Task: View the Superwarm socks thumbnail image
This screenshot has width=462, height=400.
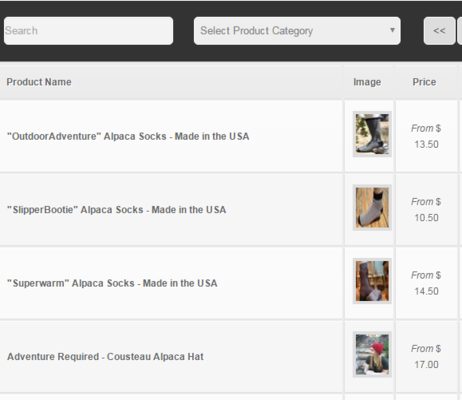Action: 372,281
